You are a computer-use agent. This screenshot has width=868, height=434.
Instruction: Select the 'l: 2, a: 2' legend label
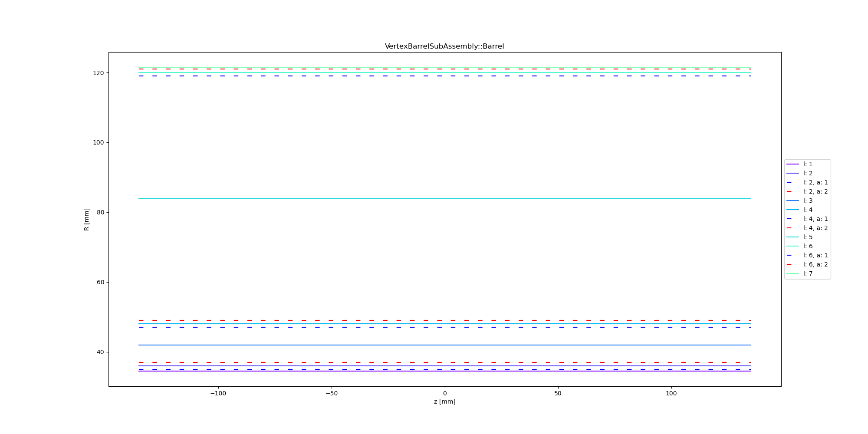(x=815, y=191)
